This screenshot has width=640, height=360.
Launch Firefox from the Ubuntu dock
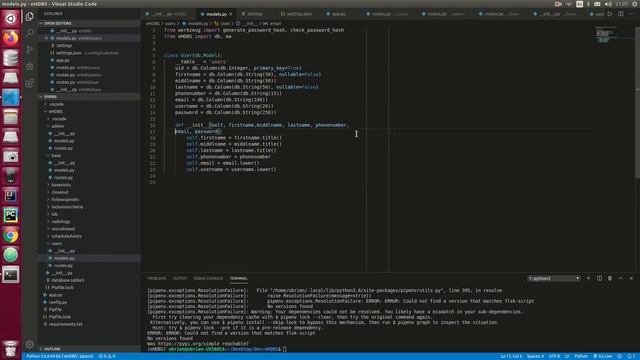11,38
